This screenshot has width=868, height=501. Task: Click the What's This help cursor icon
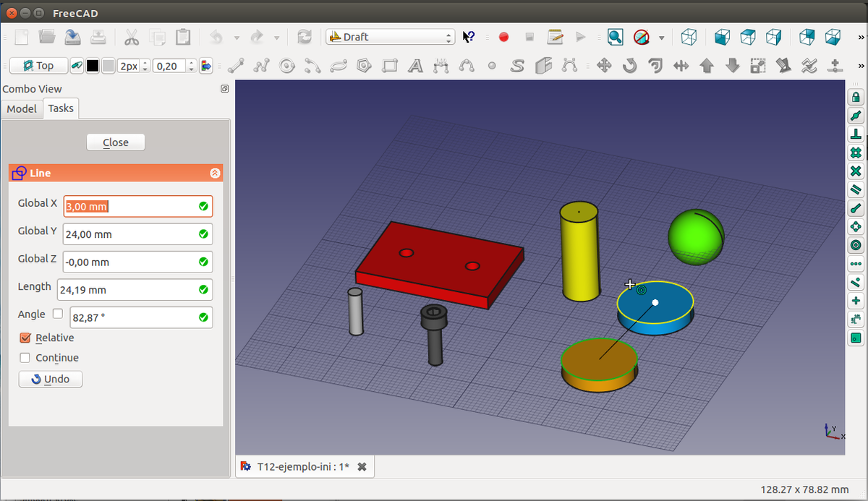point(469,37)
